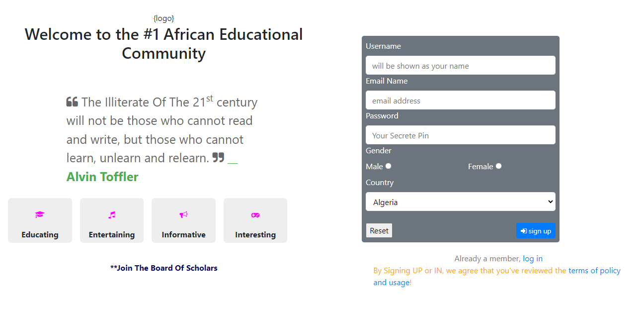Click the closing quote mark icon
Screen dimensions: 644x313
218,158
